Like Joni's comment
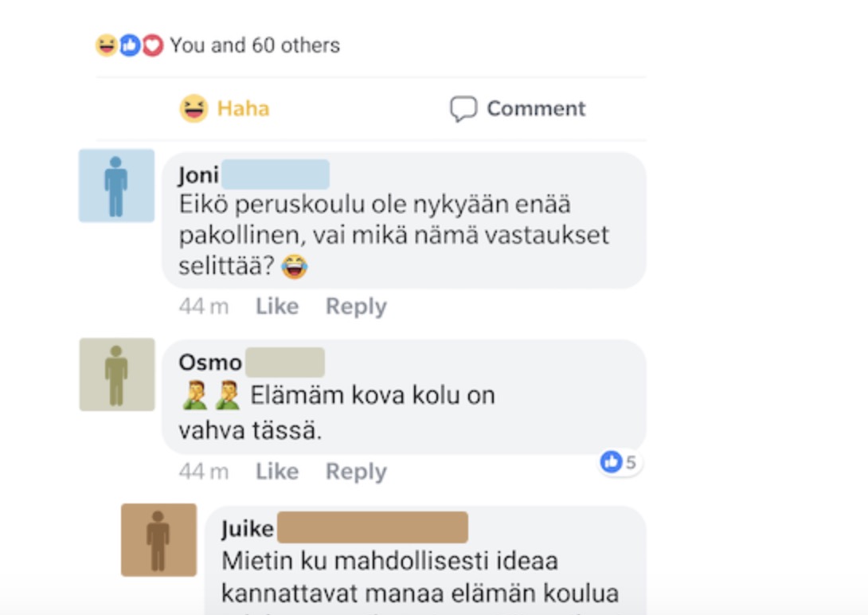Viewport: 868px width, 615px height. click(276, 307)
